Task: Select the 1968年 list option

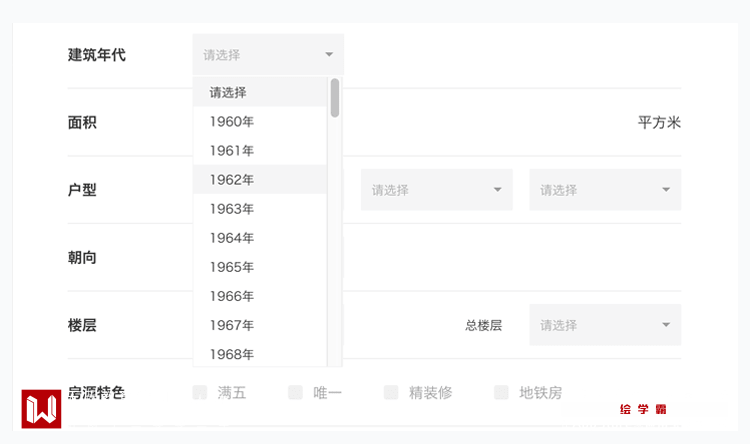Action: 232,354
